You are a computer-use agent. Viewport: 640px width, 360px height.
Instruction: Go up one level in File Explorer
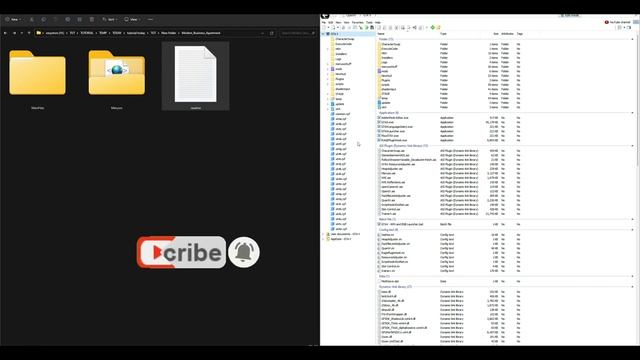pyautogui.click(x=29, y=33)
